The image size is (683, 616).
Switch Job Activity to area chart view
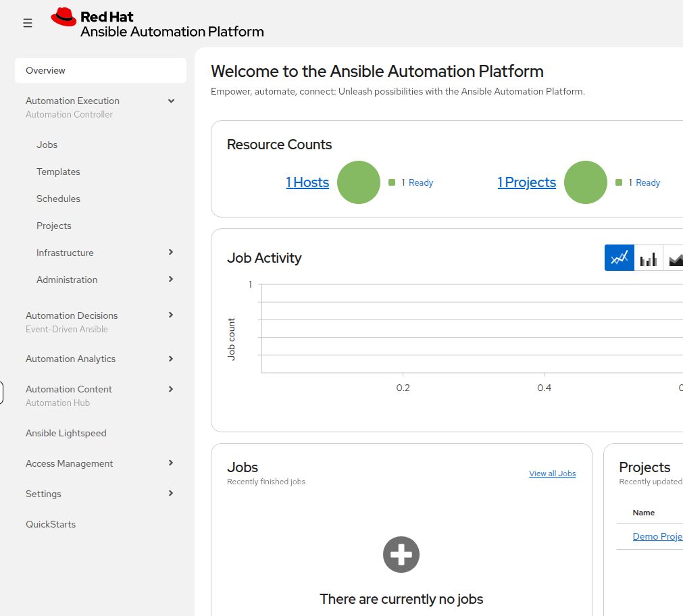[675, 258]
